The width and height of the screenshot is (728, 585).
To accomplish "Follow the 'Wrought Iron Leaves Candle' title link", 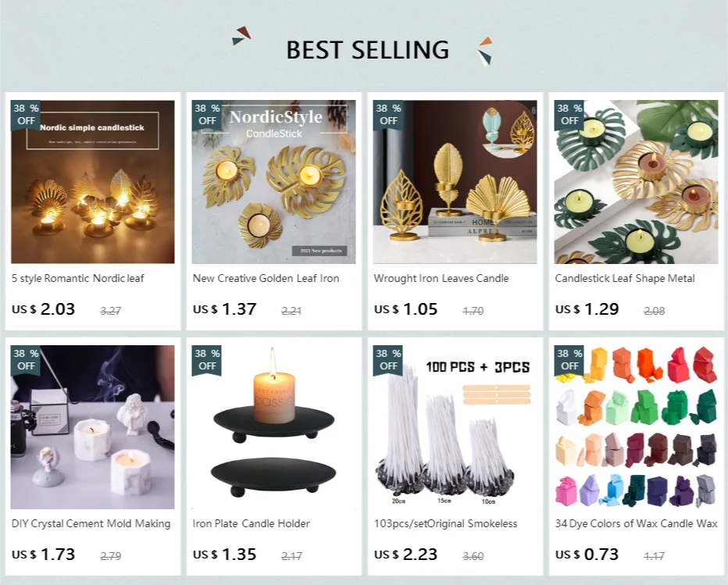I will [441, 279].
